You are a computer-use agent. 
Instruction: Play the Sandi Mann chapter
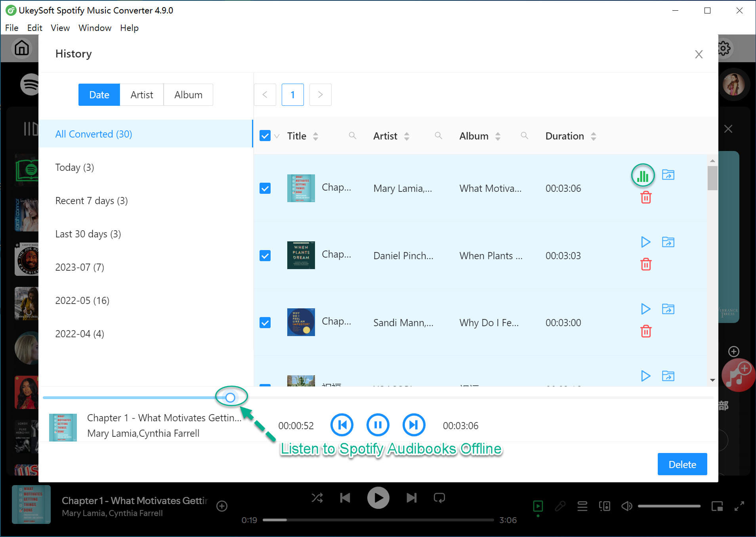(645, 309)
